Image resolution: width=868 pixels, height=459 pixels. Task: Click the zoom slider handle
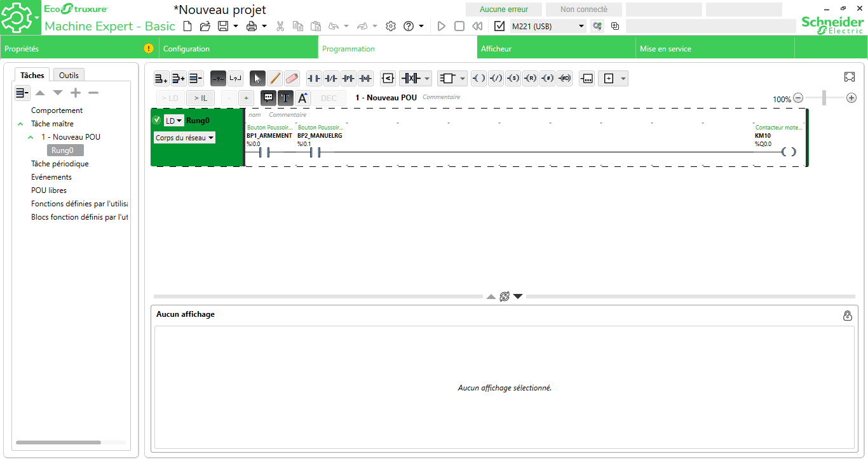tap(824, 98)
